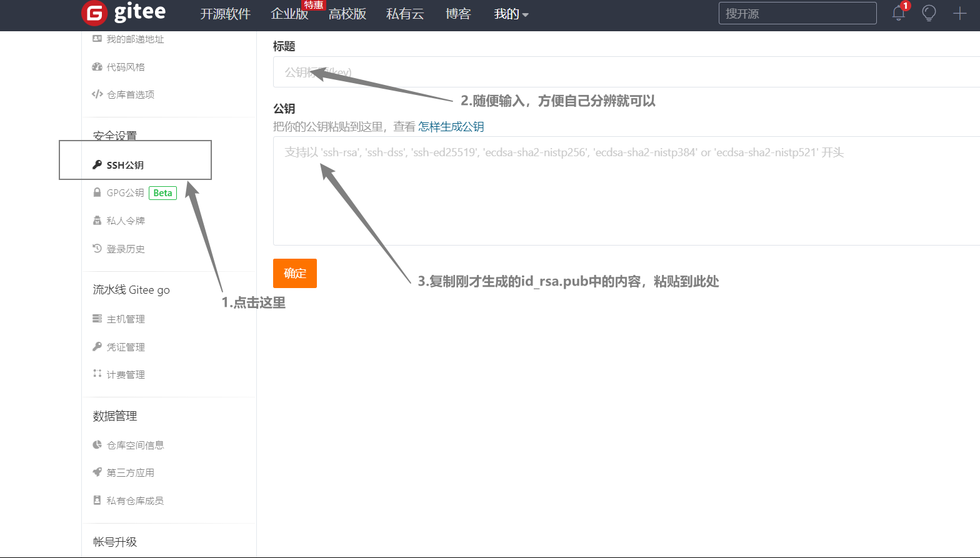Click the login history clock icon
Viewport: 980px width, 558px height.
[x=97, y=249]
